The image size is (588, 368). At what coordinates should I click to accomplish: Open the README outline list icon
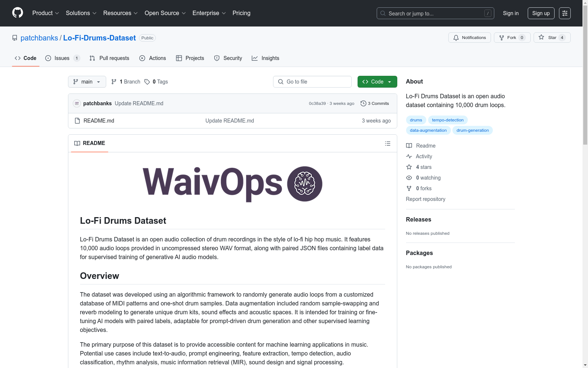387,144
